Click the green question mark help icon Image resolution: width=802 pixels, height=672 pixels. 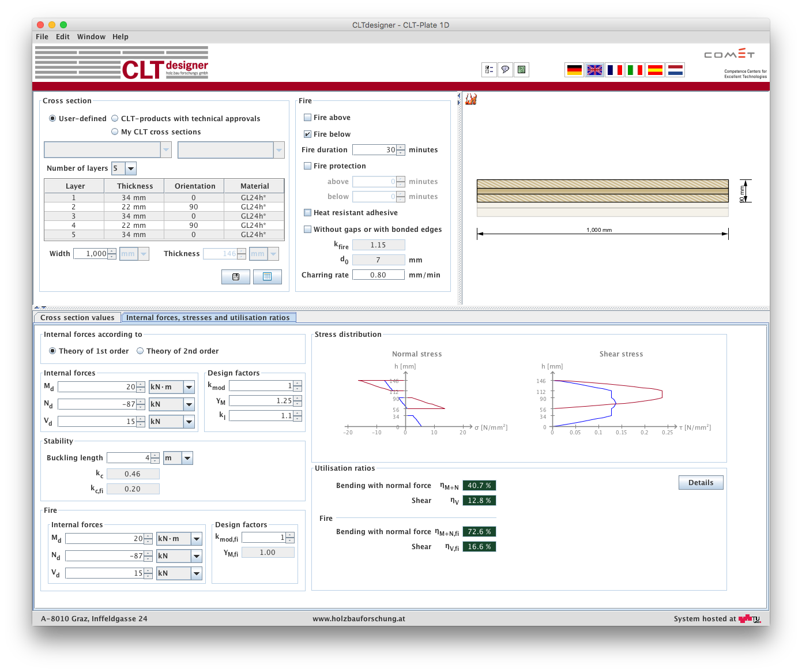(521, 70)
